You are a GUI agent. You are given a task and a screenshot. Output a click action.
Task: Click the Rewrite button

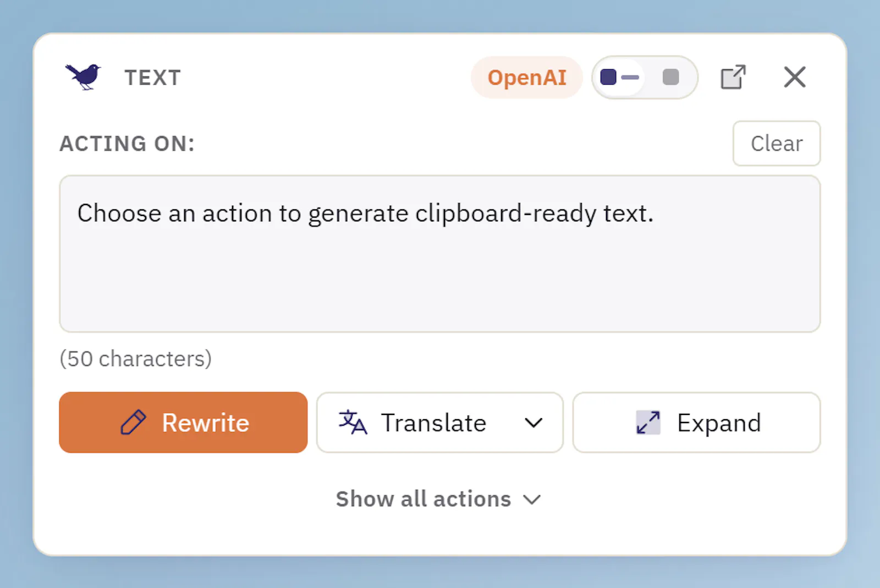183,423
